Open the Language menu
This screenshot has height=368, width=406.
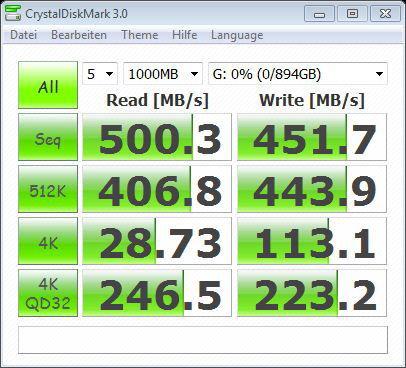pos(237,35)
